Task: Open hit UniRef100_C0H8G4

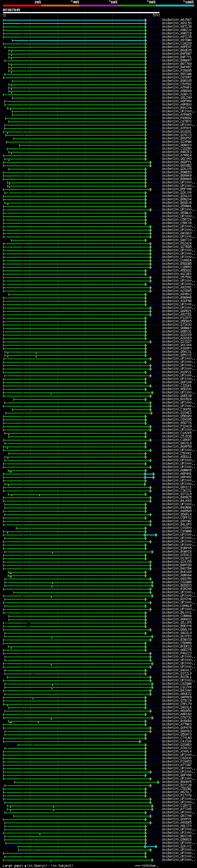Action: tap(177, 260)
